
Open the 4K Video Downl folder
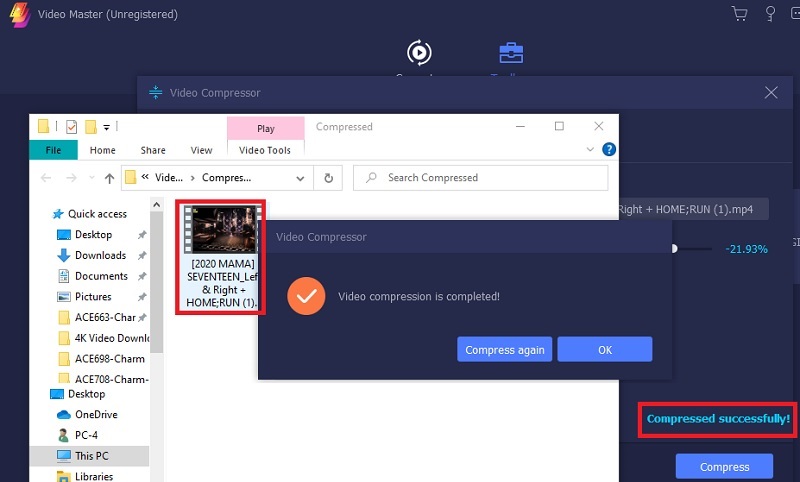click(x=112, y=338)
